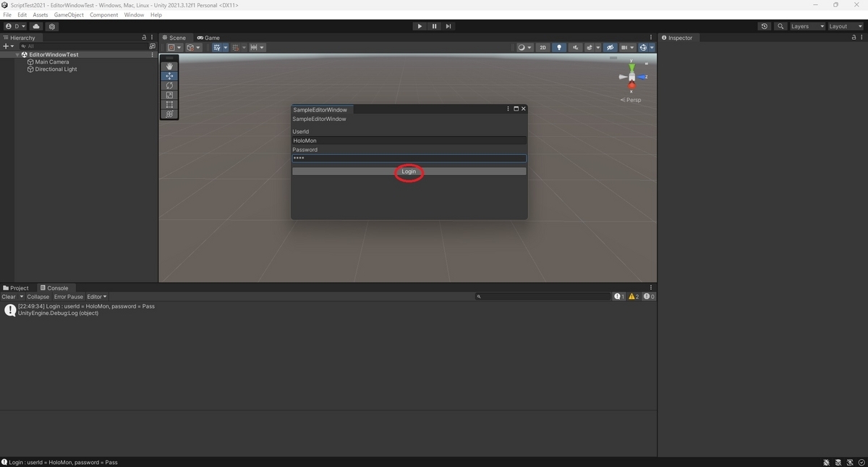Image resolution: width=868 pixels, height=467 pixels.
Task: Toggle 2D view mode in Scene
Action: point(542,47)
